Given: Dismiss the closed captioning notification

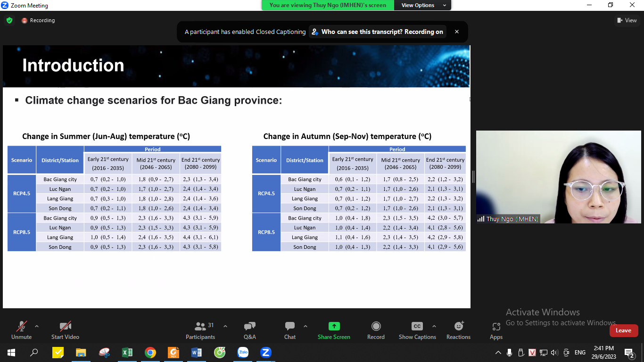Looking at the screenshot, I should pos(456,32).
